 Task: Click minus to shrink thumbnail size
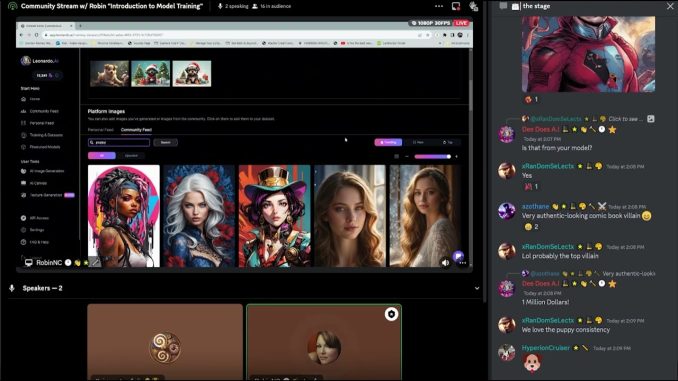407,157
